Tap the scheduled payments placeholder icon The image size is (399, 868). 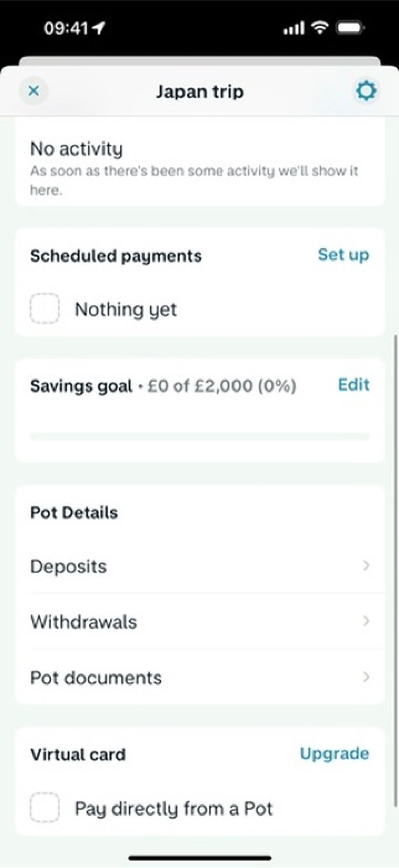(x=44, y=308)
